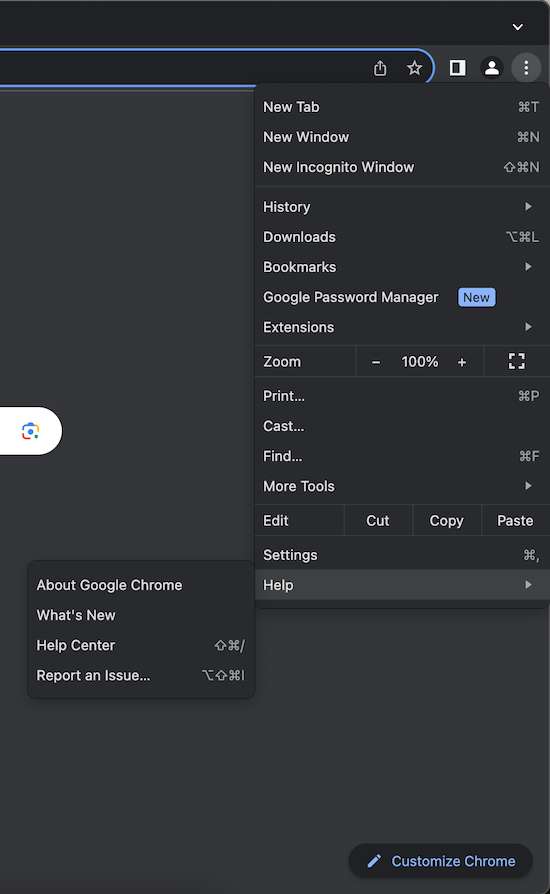This screenshot has height=894, width=550.
Task: Expand the History submenu
Action: [402, 206]
